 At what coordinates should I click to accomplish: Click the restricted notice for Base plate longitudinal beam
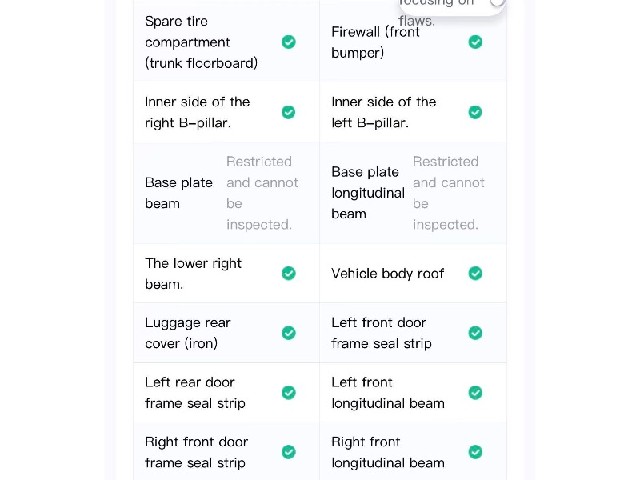pyautogui.click(x=449, y=193)
